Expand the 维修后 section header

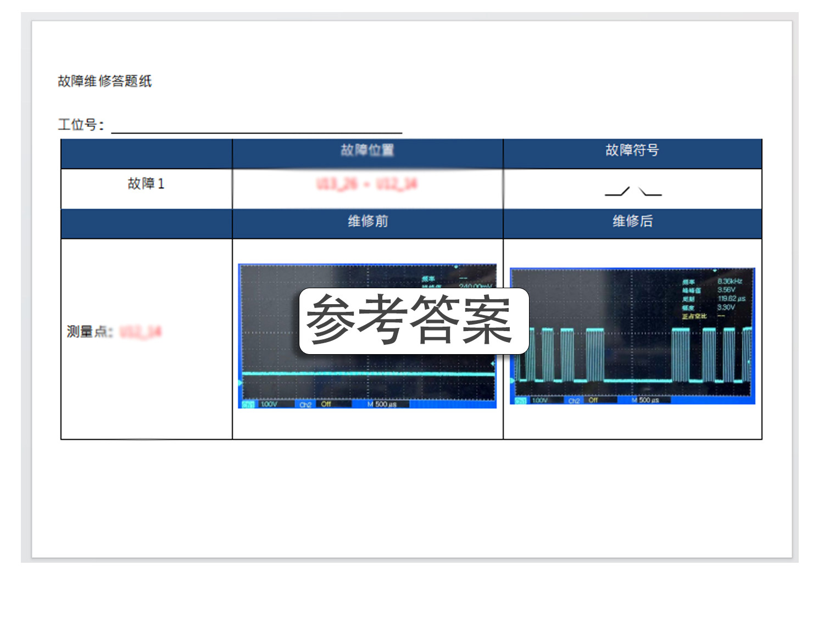click(632, 223)
